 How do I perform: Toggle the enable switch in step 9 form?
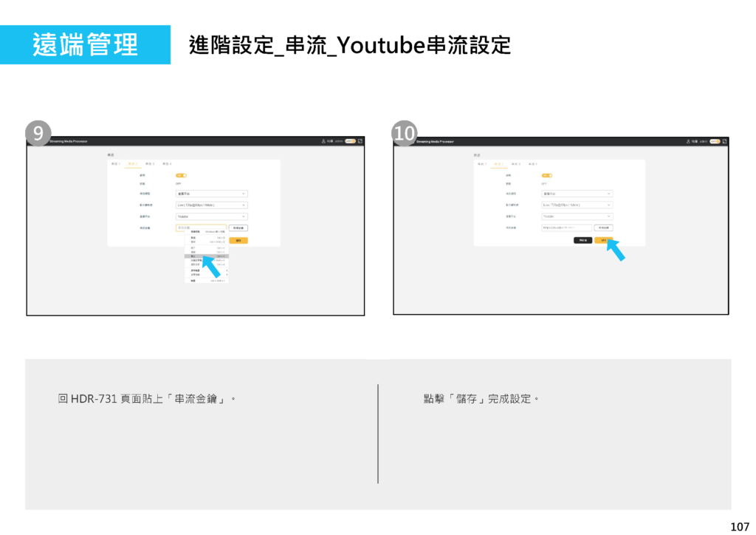(181, 175)
